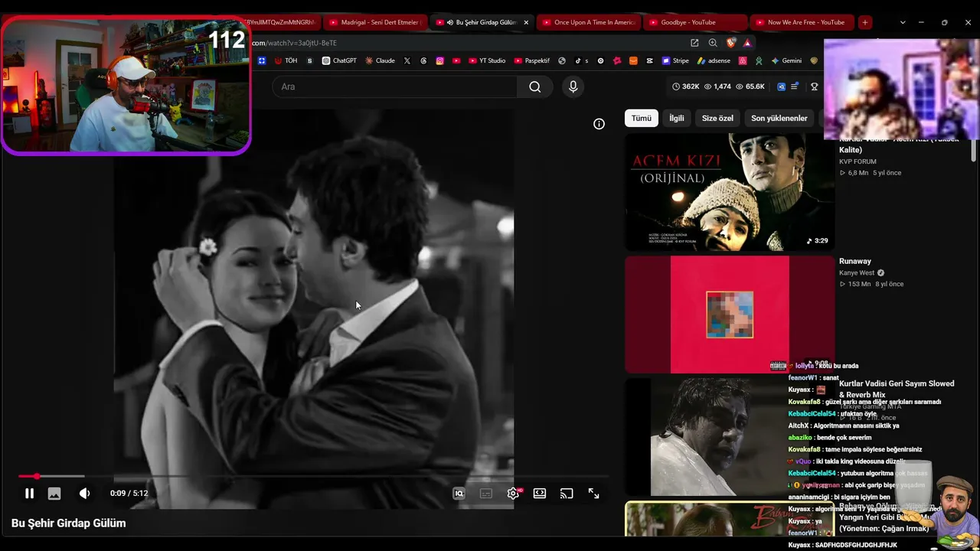Toggle theater mode in the player
Viewport: 980px width, 551px height.
point(540,494)
